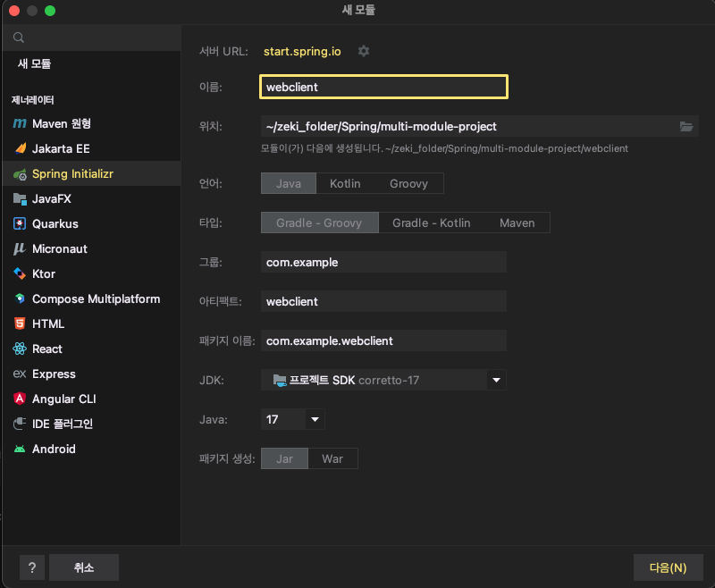Select 새 모듈 item in sidebar
715x588 pixels.
click(91, 63)
